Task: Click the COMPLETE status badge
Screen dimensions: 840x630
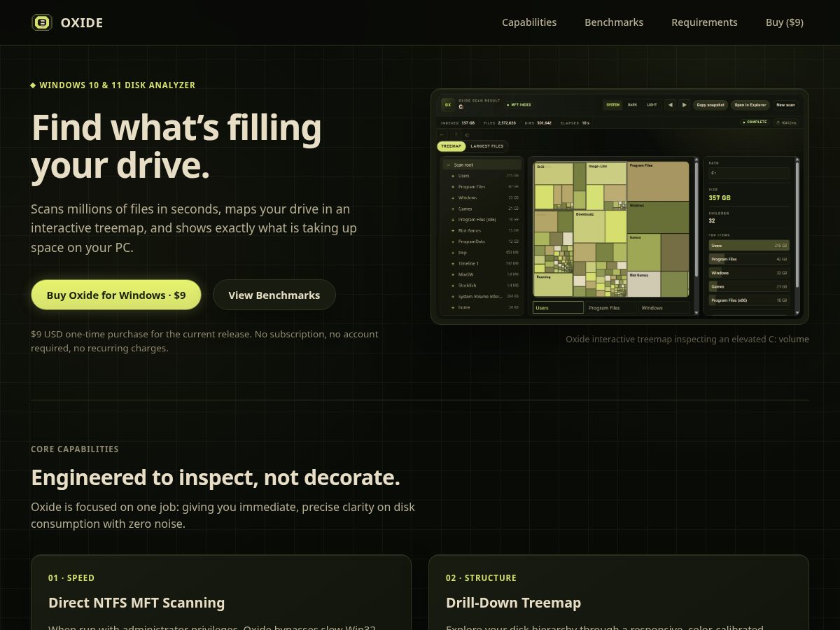Action: (755, 122)
